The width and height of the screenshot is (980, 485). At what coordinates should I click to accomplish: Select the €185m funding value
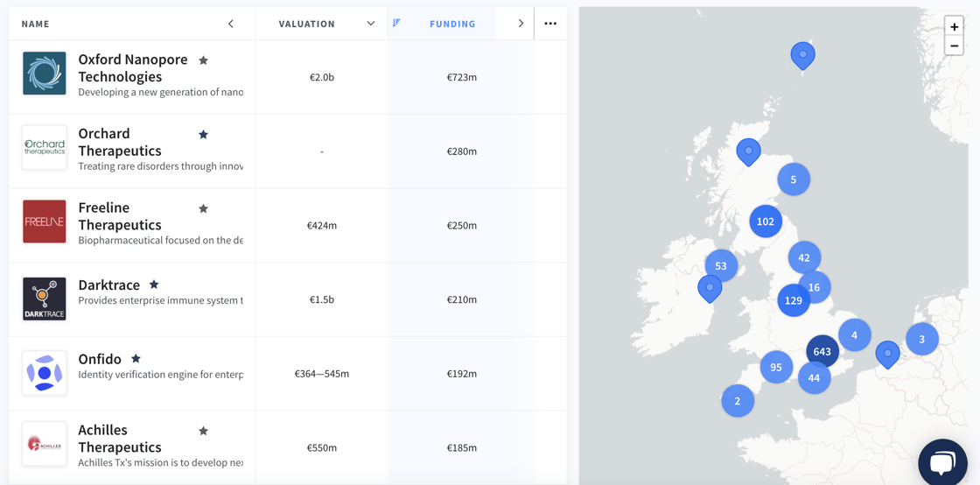pos(462,447)
